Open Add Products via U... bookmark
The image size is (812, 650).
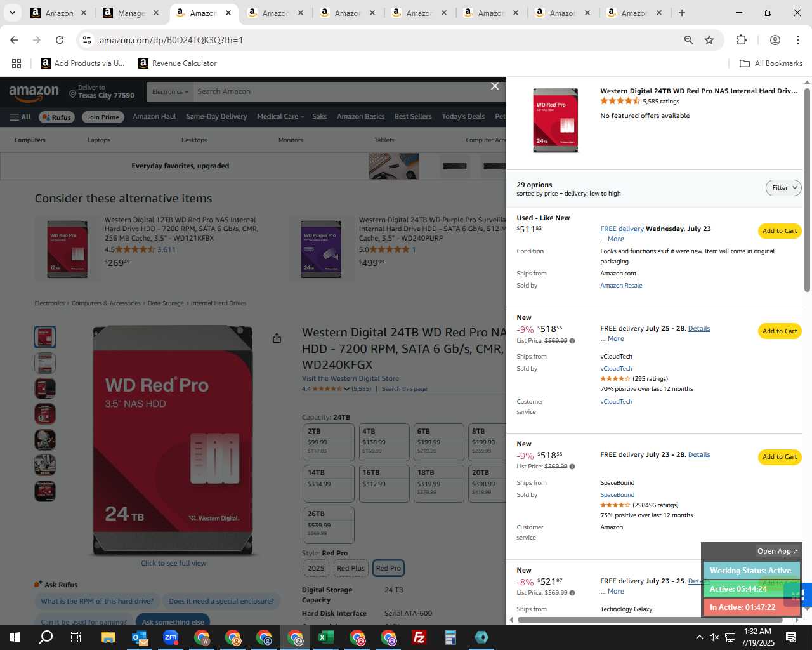(x=82, y=63)
